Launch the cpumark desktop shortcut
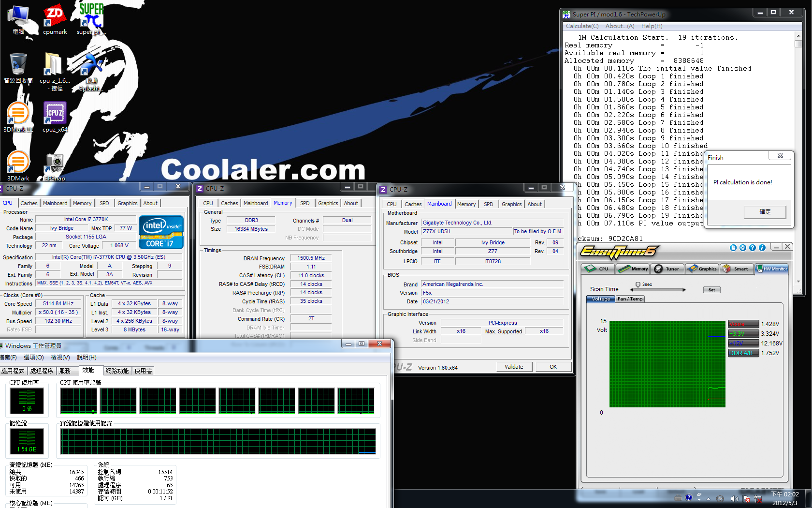The height and width of the screenshot is (508, 812). [55, 19]
